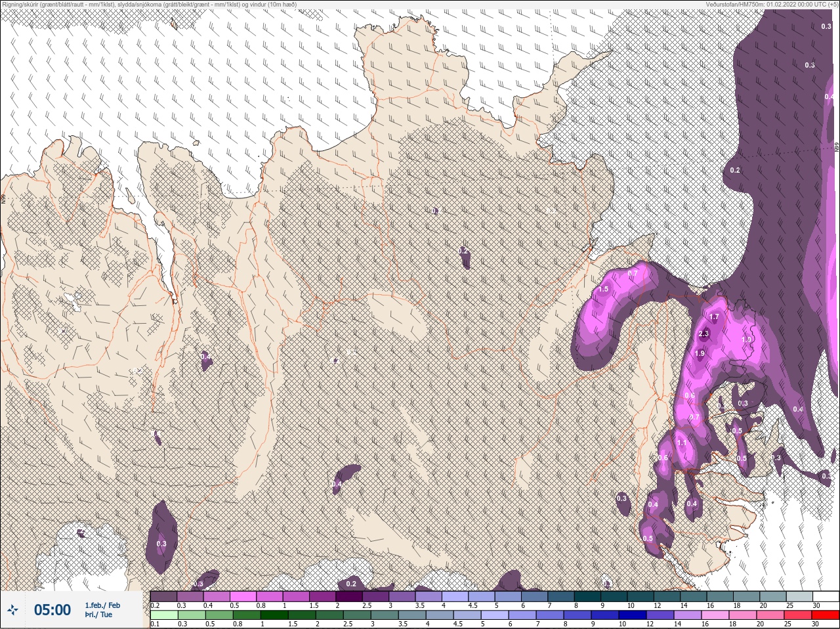
Task: Click the 1.7 precipitation value on the map
Action: coord(715,316)
